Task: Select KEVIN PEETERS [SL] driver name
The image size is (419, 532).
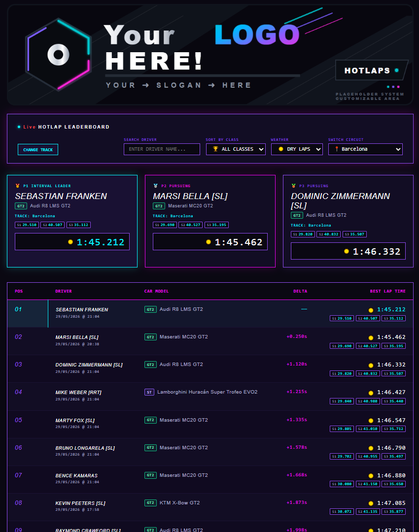Action: tap(80, 503)
